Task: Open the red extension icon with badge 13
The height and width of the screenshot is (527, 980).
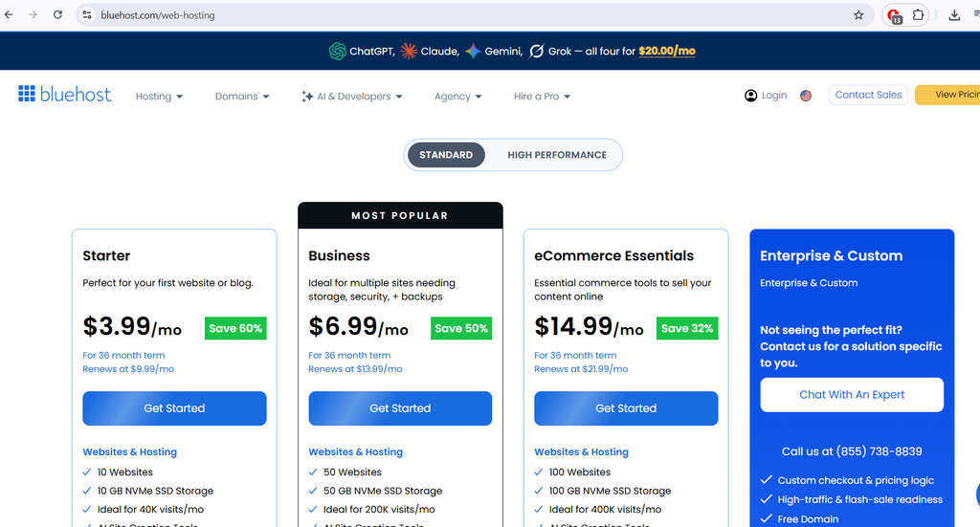Action: 894,15
